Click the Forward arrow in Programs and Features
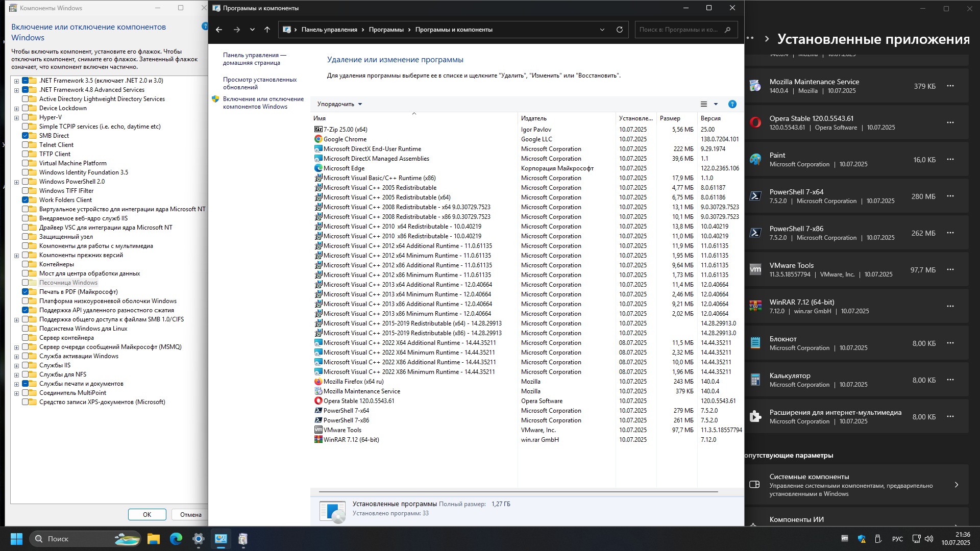Screen dimensions: 980x551 (236, 30)
